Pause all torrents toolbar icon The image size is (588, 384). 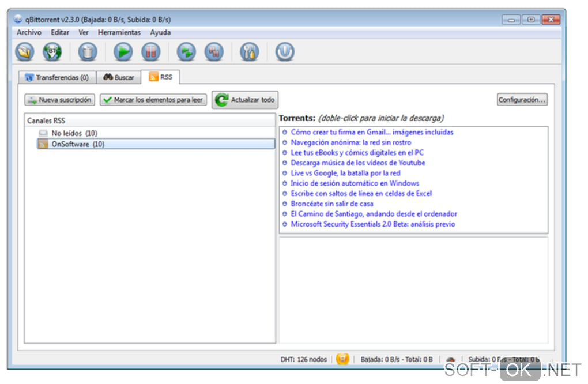pos(214,52)
